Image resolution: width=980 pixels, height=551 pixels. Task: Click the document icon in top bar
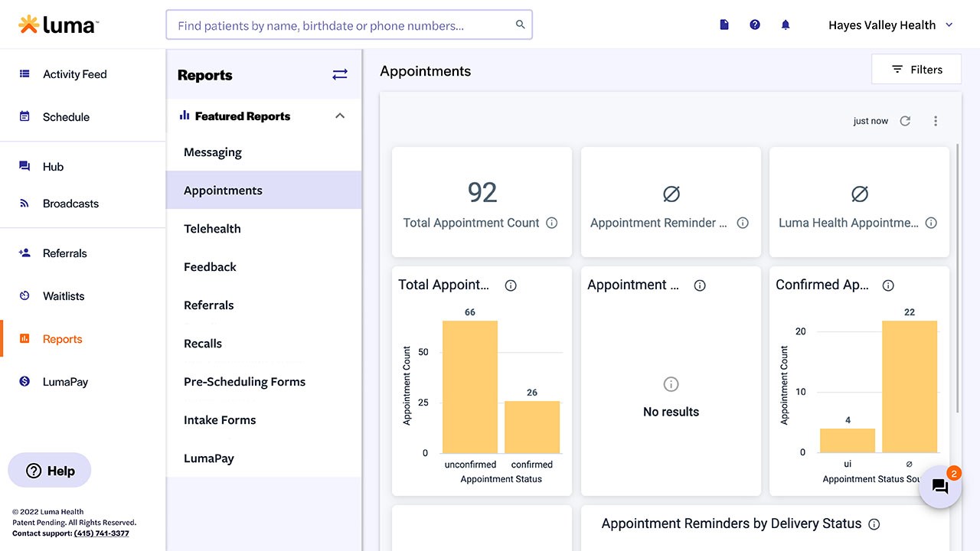(x=724, y=24)
